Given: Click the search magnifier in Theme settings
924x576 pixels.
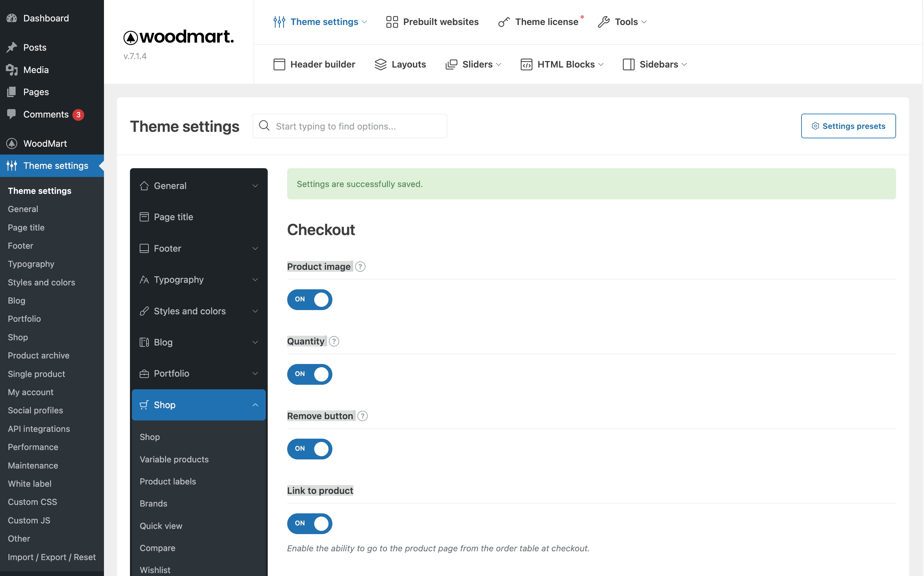Looking at the screenshot, I should (264, 126).
